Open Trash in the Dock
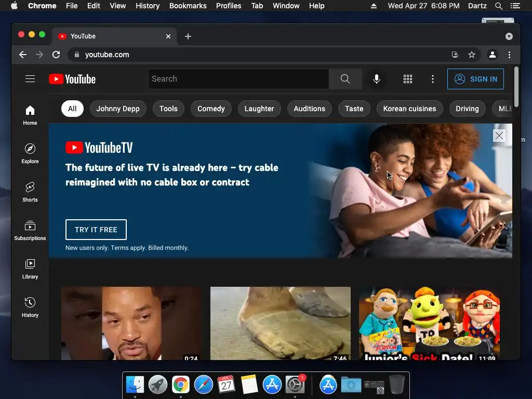532x399 pixels. pos(396,385)
